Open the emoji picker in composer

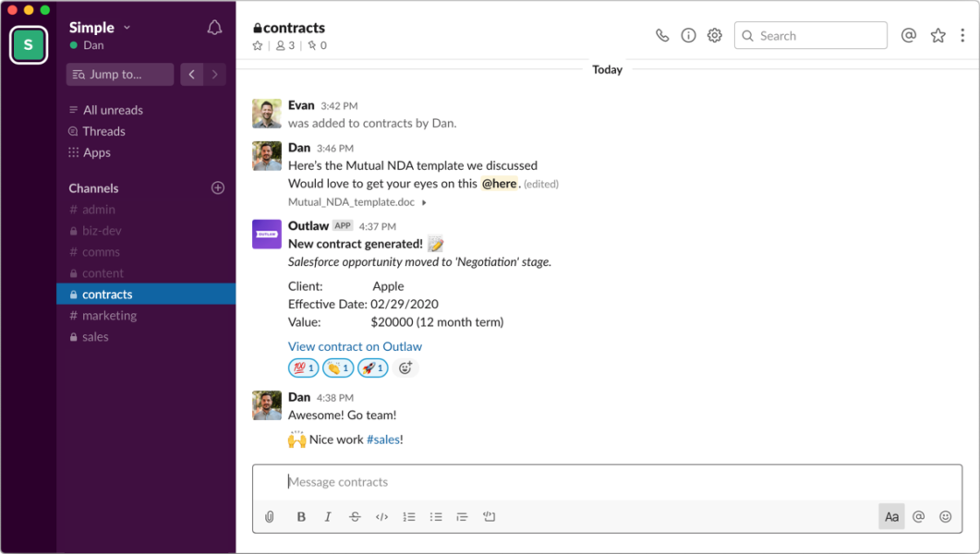coord(946,516)
